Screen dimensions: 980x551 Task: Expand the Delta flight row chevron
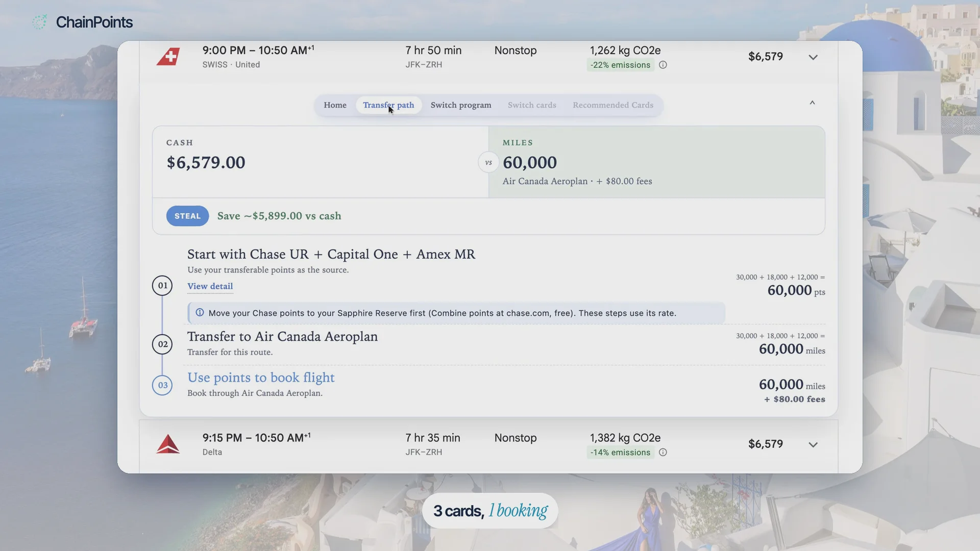point(813,445)
